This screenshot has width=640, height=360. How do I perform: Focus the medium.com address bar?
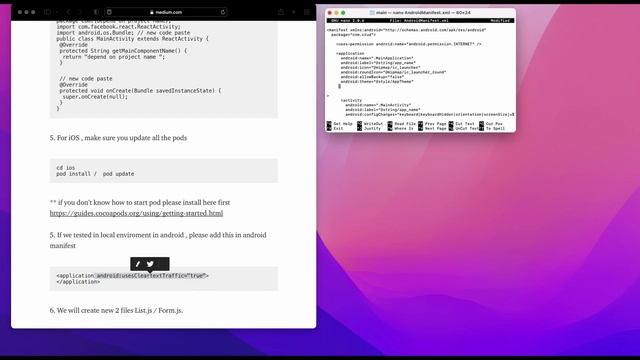click(166, 12)
